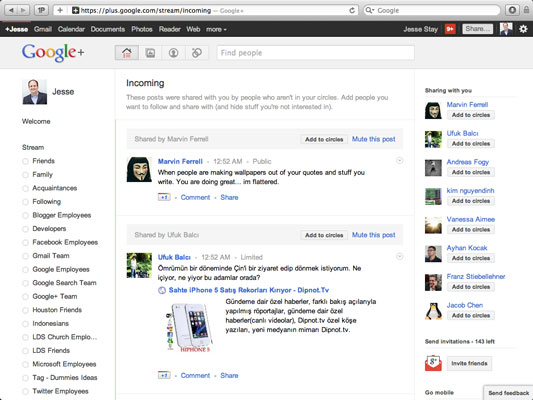Open the downloads icon in browser toolbar
The width and height of the screenshot is (533, 400).
click(512, 10)
